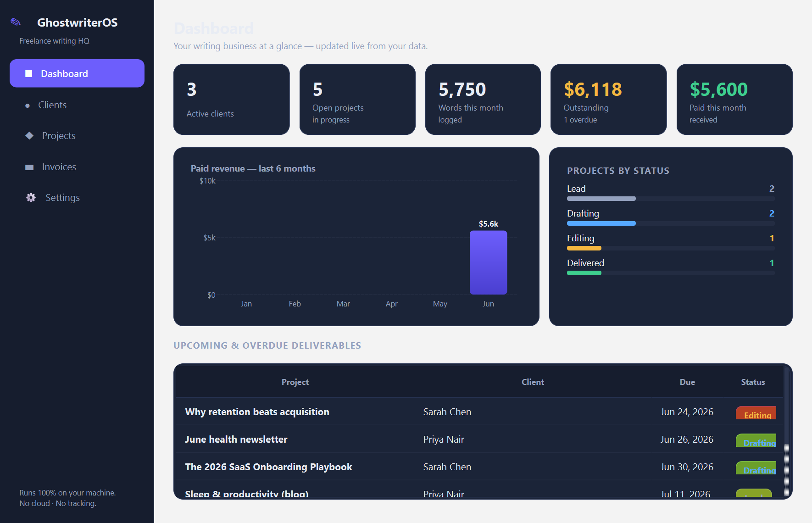
Task: Click the Jun 24, 2026 due date
Action: 687,412
